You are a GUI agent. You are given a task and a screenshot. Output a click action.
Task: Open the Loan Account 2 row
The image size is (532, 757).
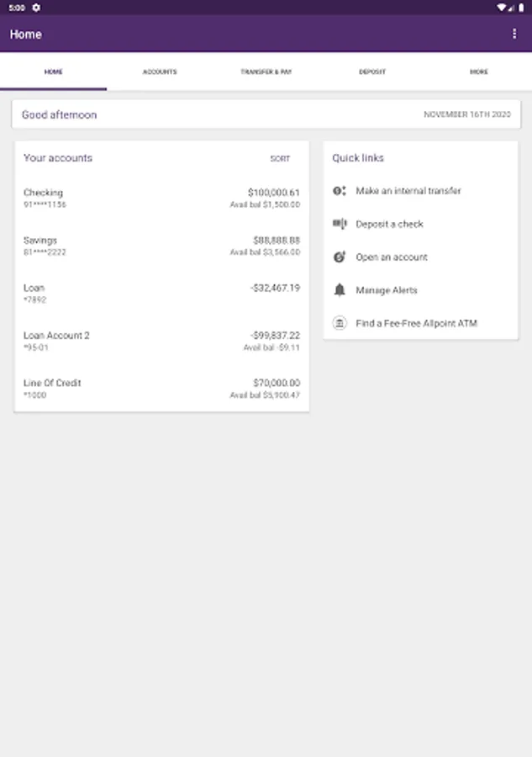pos(161,341)
